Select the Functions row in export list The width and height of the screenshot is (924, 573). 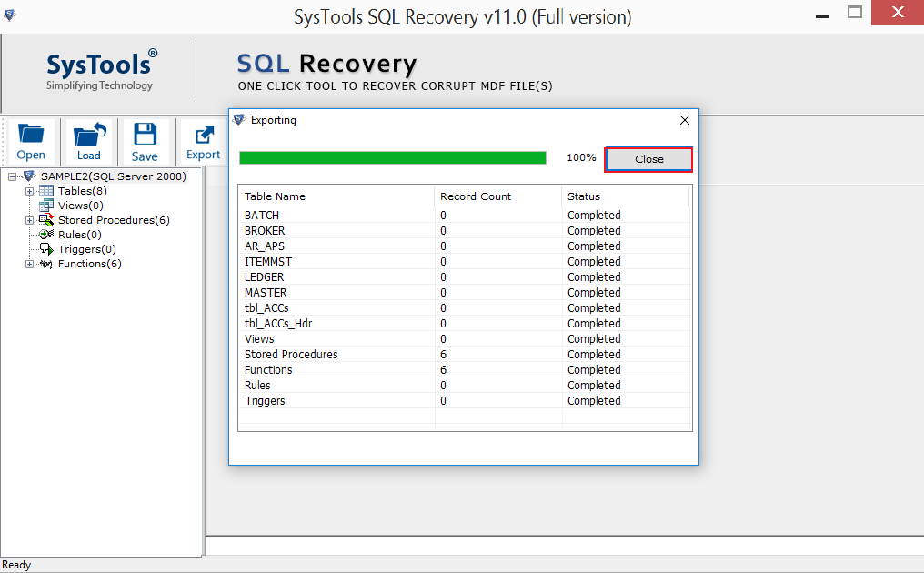pyautogui.click(x=465, y=369)
